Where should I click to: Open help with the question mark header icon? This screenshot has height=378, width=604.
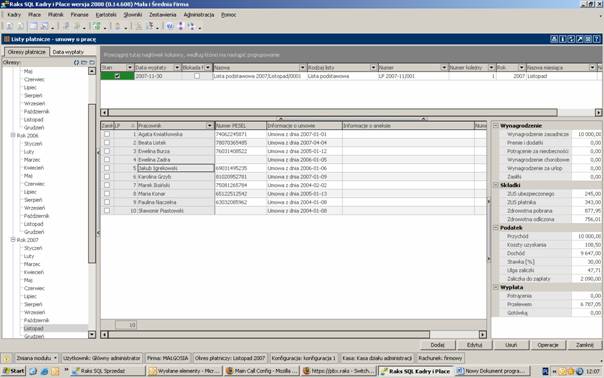[597, 39]
